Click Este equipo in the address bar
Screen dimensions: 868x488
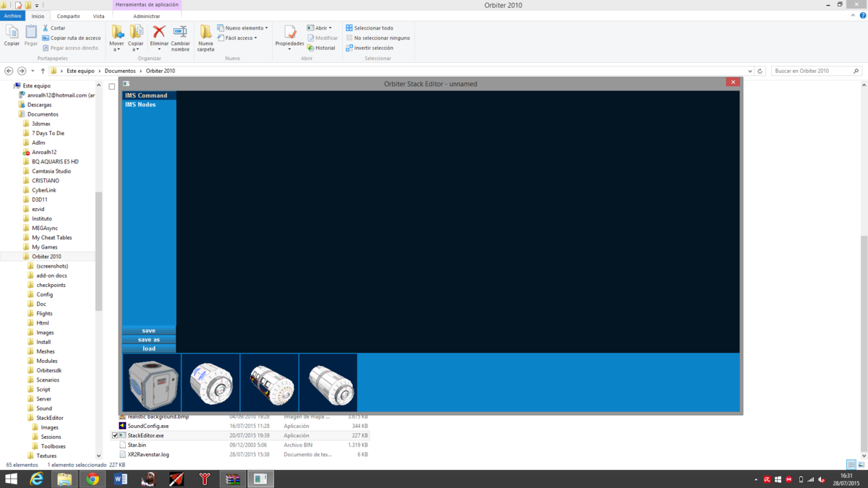[x=80, y=71]
